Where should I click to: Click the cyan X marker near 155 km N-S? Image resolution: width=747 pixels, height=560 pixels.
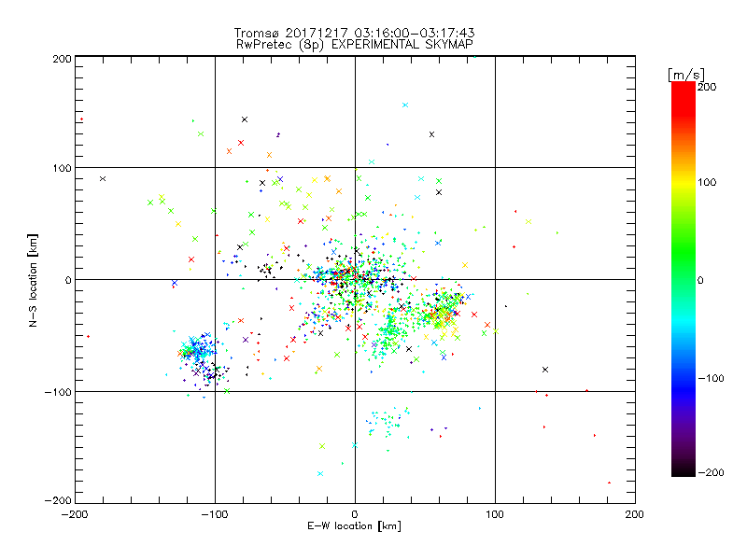[405, 105]
